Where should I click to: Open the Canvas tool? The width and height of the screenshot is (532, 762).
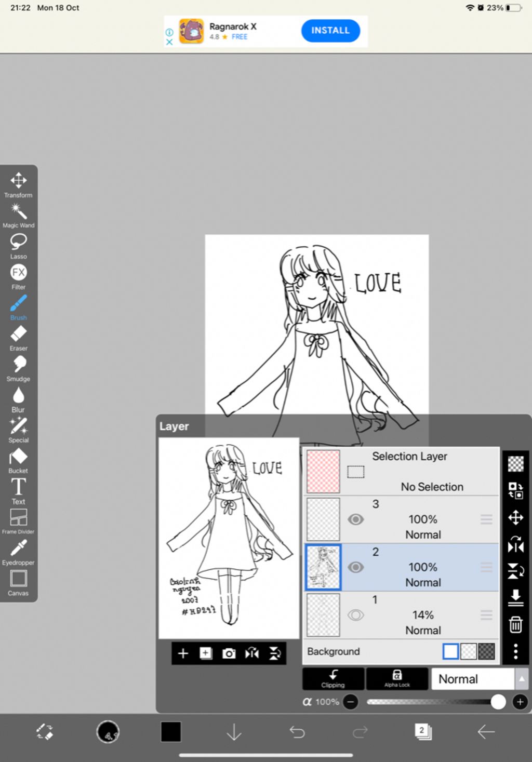click(18, 583)
